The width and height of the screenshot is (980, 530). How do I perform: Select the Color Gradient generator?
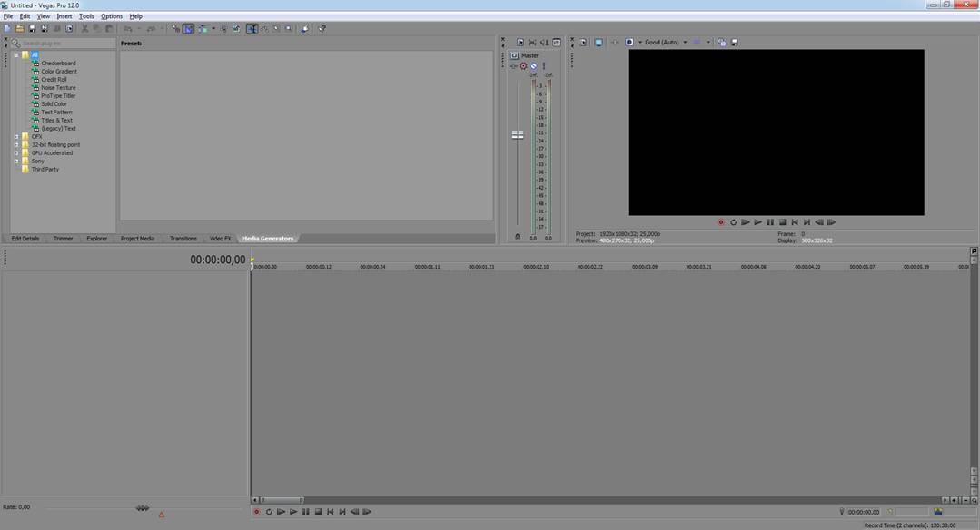pos(59,71)
